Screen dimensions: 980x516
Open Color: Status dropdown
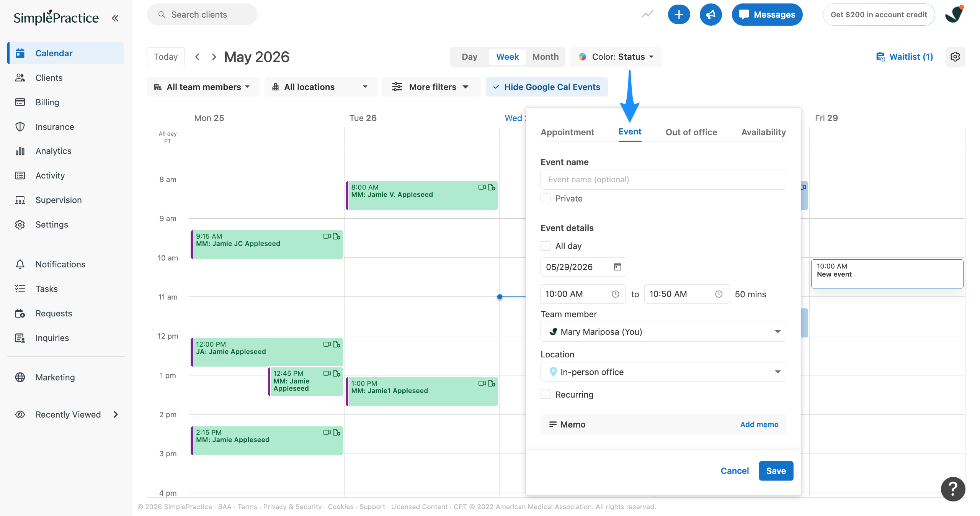click(x=616, y=57)
